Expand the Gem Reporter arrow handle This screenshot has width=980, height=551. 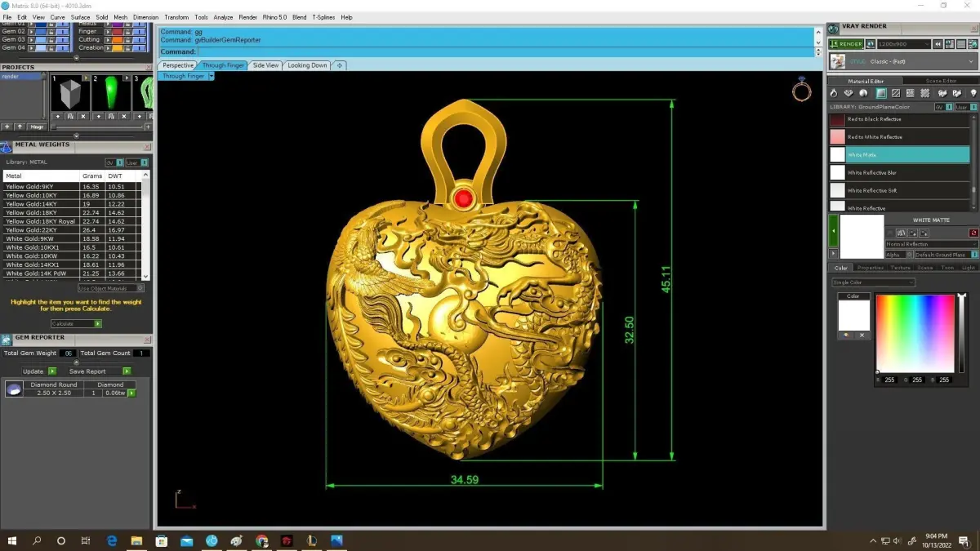point(77,362)
